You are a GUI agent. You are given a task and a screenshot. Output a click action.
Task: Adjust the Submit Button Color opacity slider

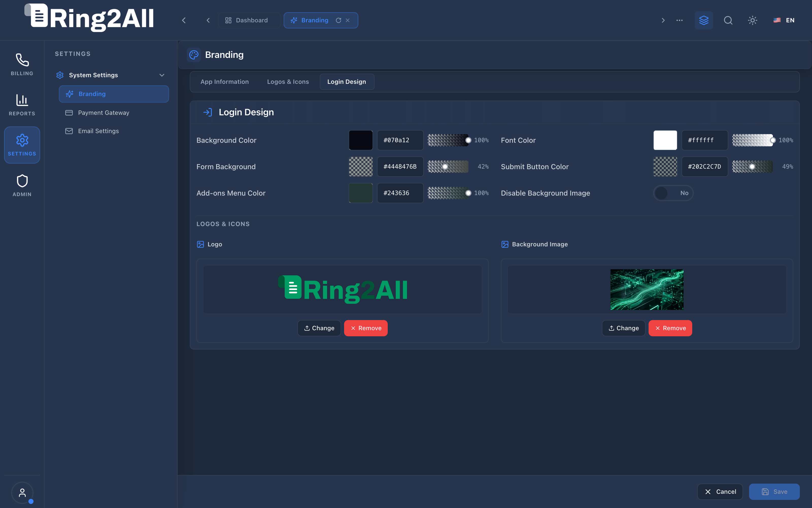(753, 167)
